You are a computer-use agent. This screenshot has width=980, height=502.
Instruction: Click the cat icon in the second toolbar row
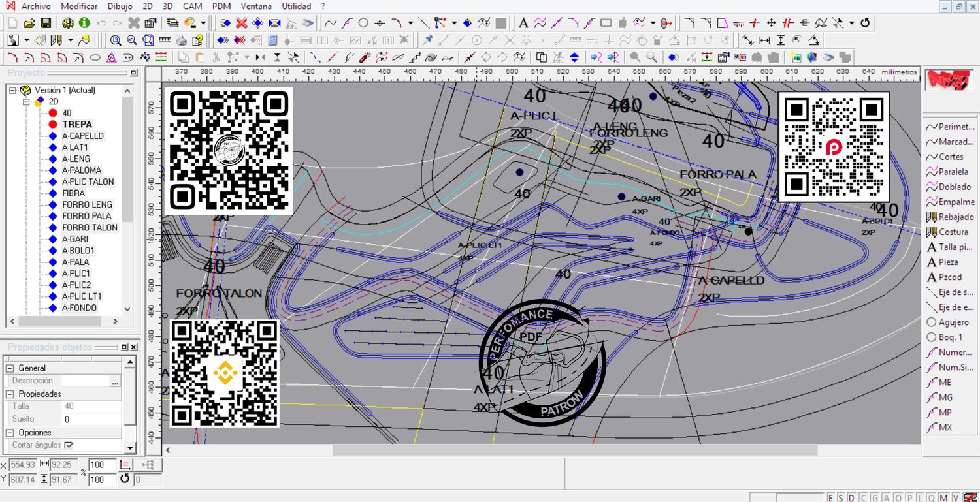point(13,40)
